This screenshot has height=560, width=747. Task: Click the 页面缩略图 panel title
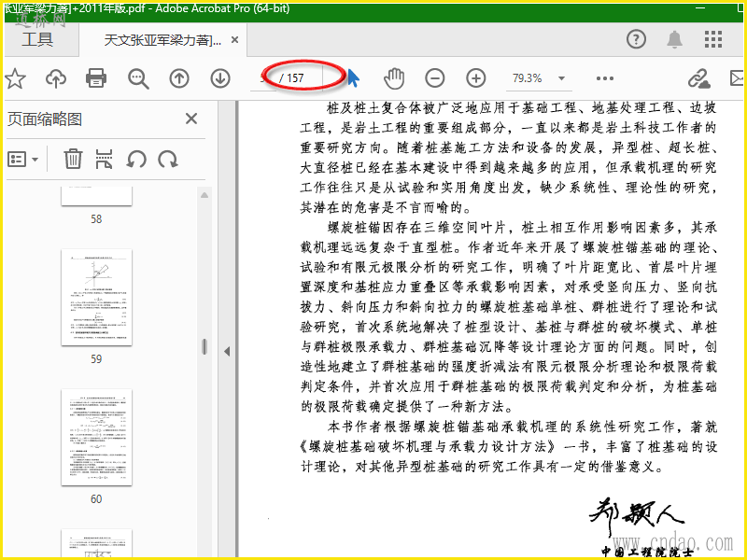click(45, 119)
